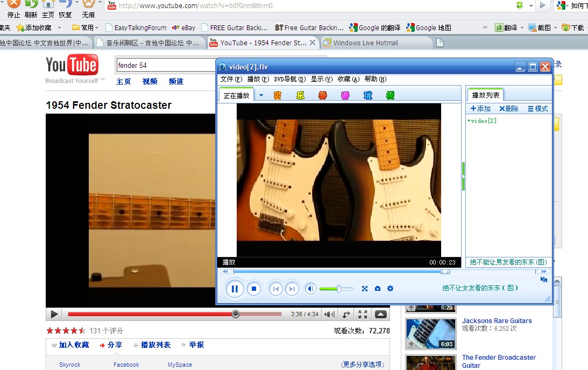The height and width of the screenshot is (370, 588).
Task: Open the YouTube 频道 section
Action: 176,81
